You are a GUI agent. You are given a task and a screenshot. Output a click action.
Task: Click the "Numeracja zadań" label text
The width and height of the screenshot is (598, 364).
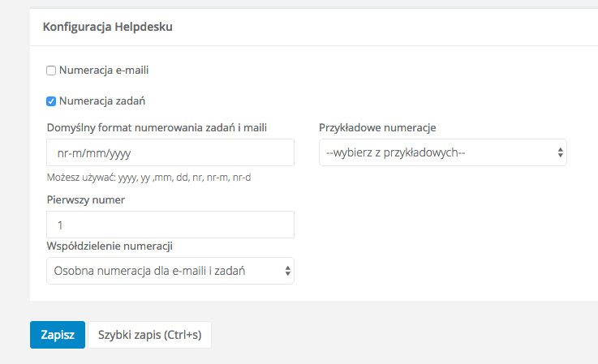(102, 101)
